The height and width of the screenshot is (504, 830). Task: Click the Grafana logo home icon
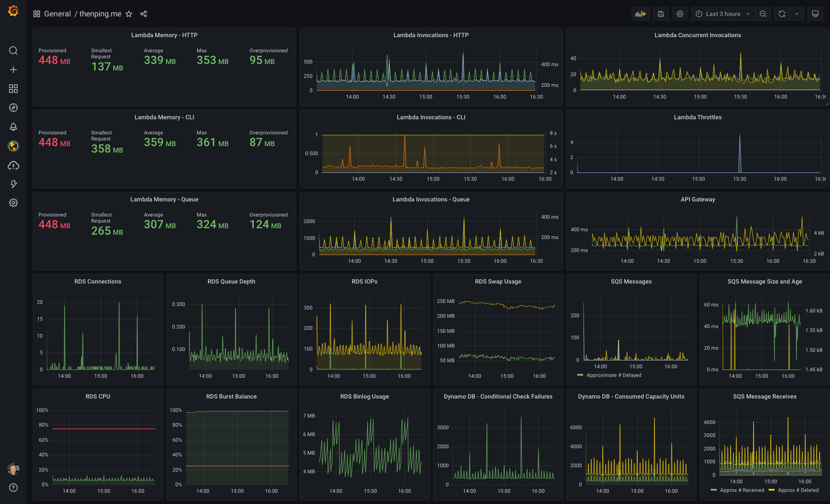tap(13, 11)
